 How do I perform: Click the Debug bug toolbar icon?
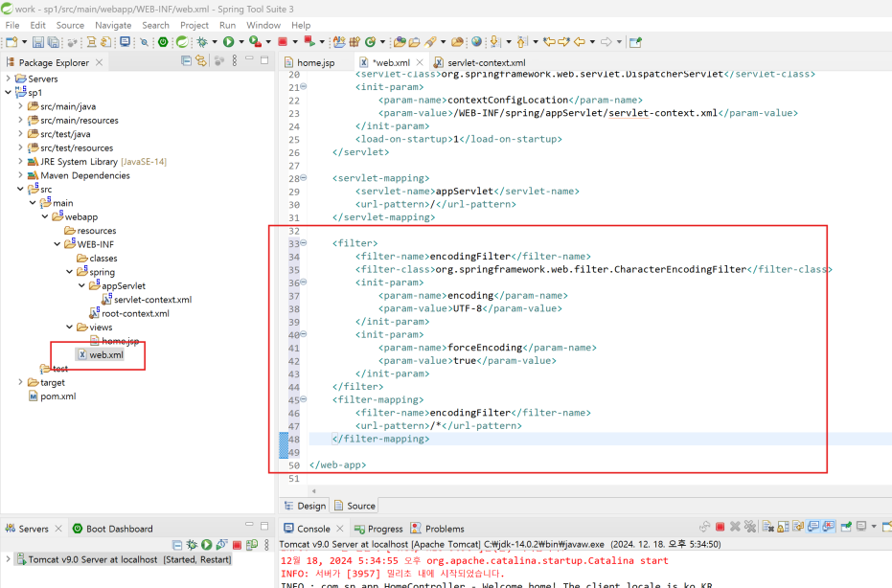pyautogui.click(x=202, y=42)
